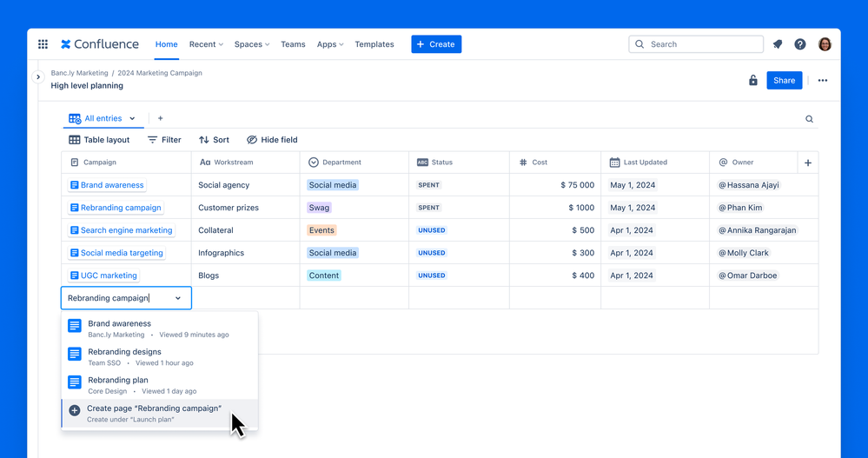Click the Search input field
Screen dimensions: 868x458
coord(696,44)
